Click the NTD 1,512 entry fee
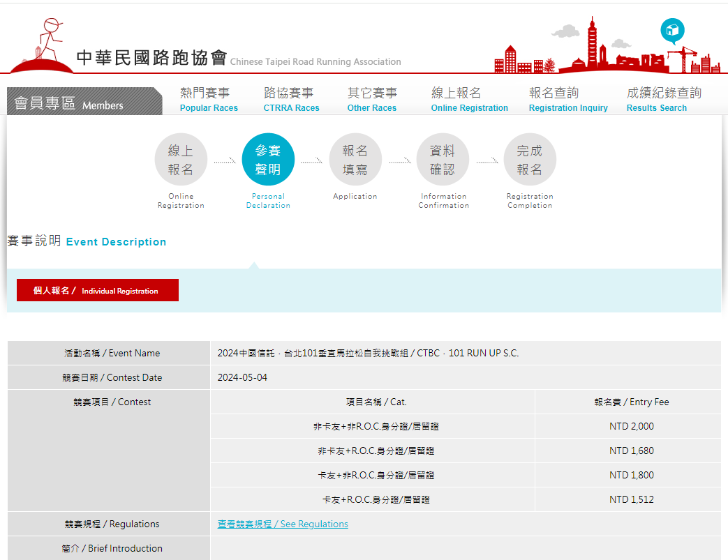This screenshot has height=560, width=728. [632, 500]
